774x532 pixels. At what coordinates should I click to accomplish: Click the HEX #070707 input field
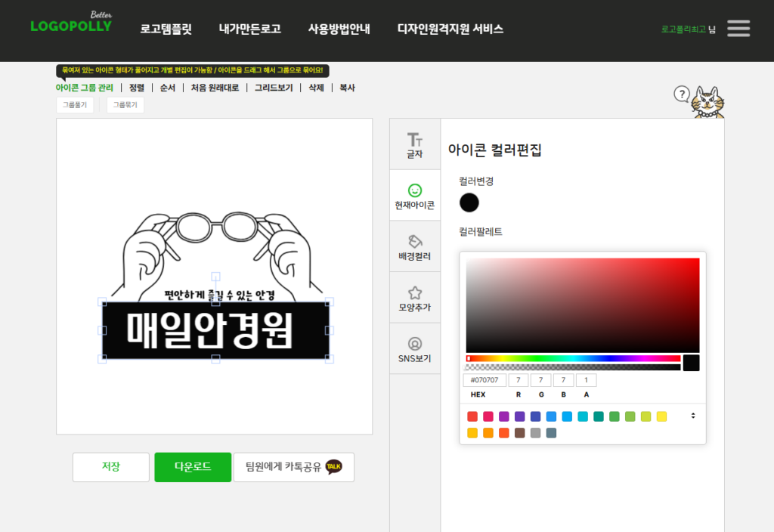point(485,380)
